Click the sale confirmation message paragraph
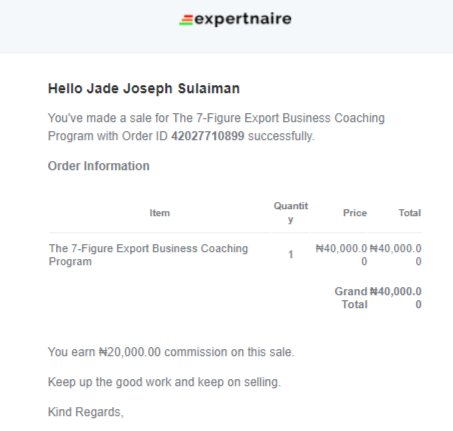Image resolution: width=453 pixels, height=431 pixels. point(216,127)
